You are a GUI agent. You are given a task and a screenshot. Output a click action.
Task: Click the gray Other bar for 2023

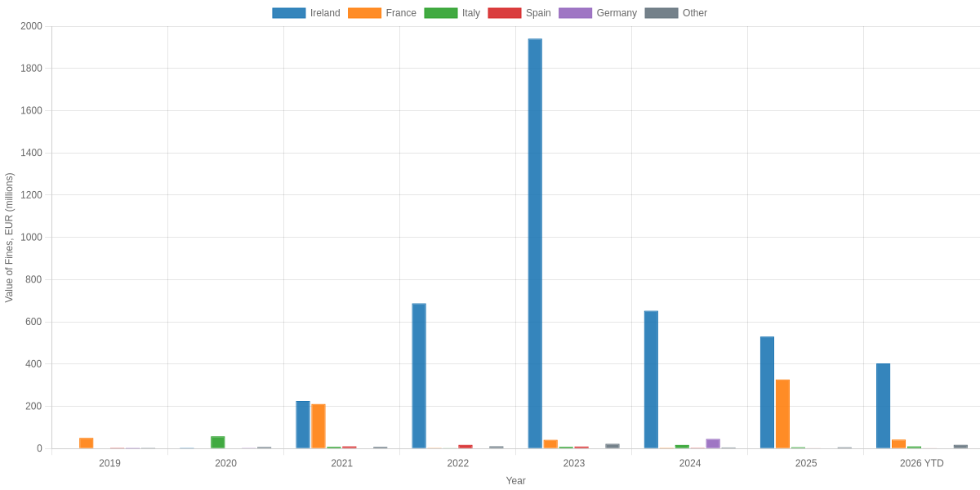click(x=612, y=446)
